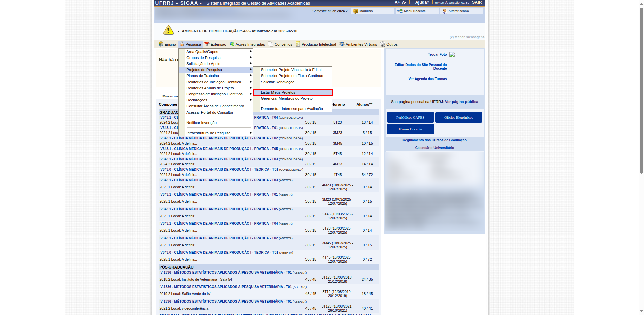Viewport: 644px width, 315px height.
Task: Click the Ações Integradas icon
Action: [232, 44]
